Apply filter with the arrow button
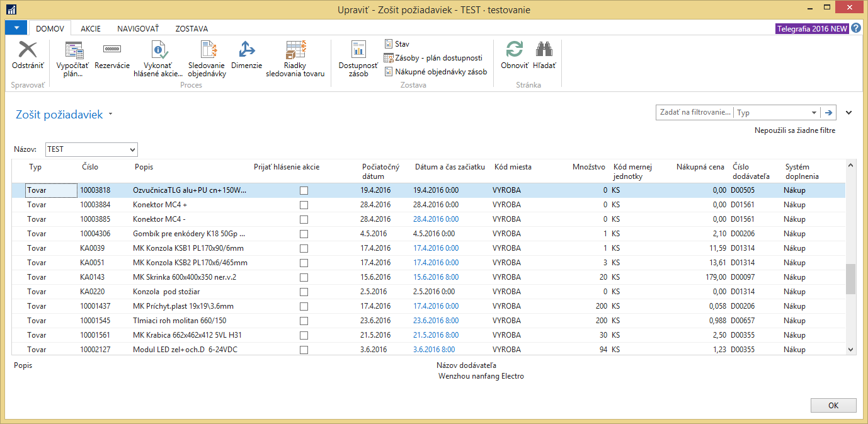Screen dimensions: 868x424 point(829,113)
